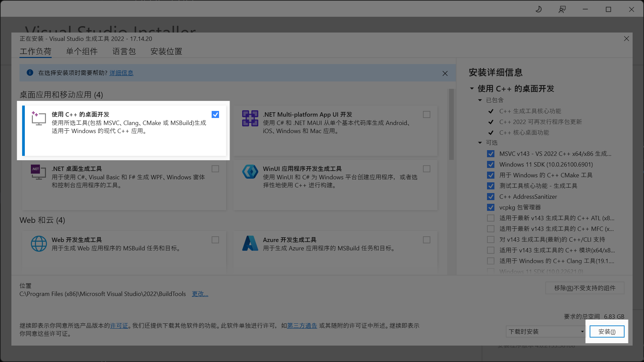This screenshot has width=644, height=362.
Task: Switch to the 安装位置 tab
Action: click(x=166, y=52)
